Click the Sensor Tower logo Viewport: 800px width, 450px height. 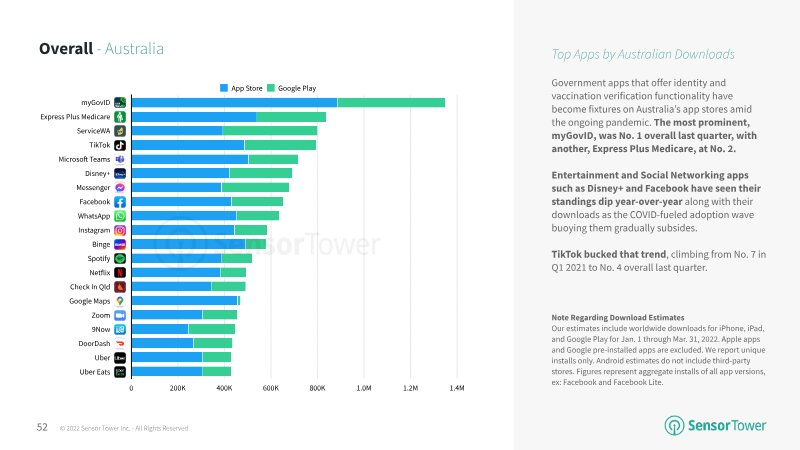[715, 426]
